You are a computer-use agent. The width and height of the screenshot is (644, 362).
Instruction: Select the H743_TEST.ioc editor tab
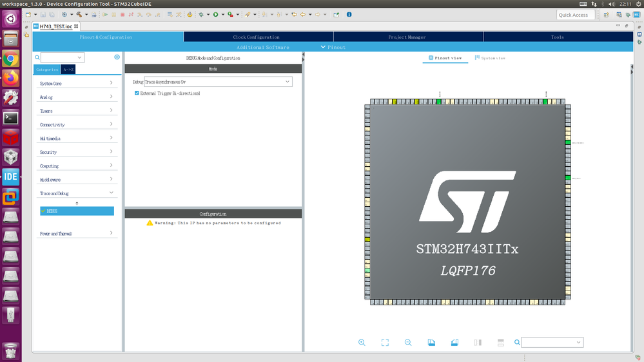coord(55,26)
